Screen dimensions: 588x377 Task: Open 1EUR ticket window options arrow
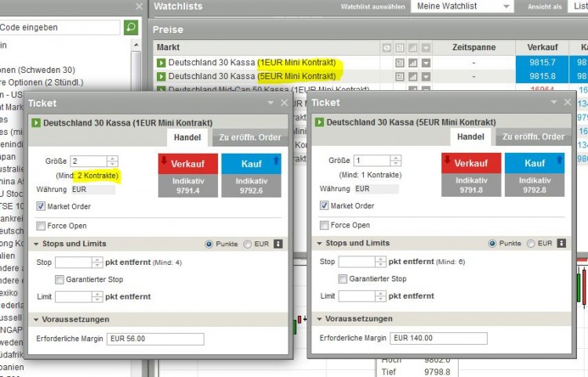point(270,103)
